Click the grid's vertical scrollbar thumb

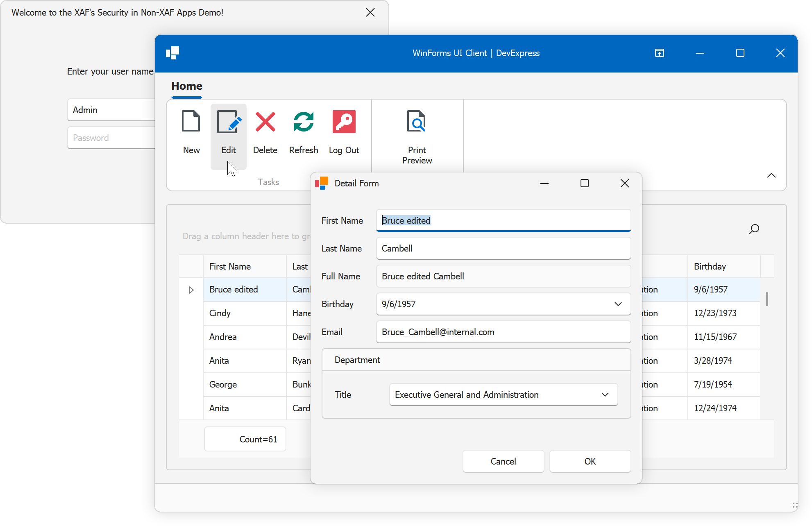point(767,299)
